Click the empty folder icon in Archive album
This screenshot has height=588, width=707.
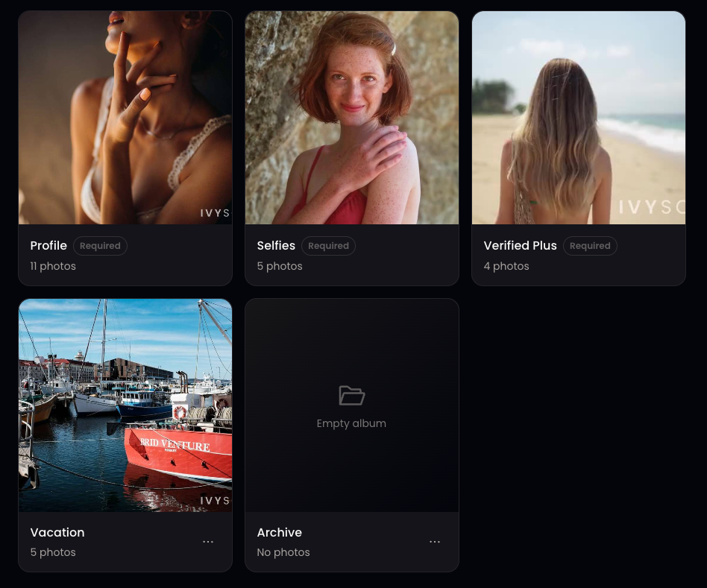[x=351, y=395]
